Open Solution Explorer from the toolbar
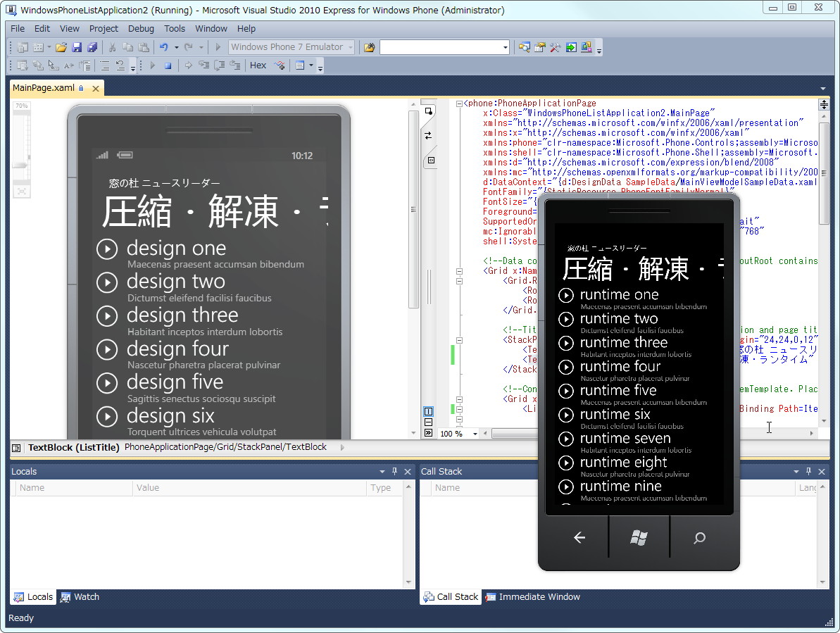 [524, 48]
